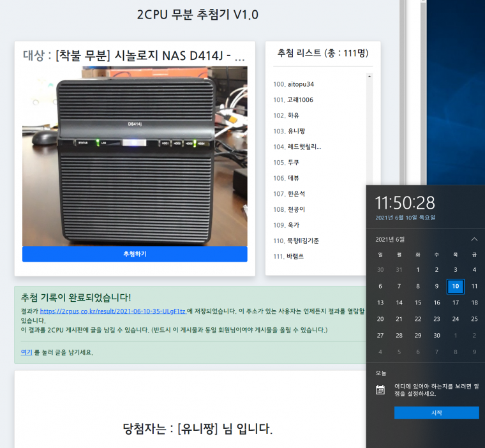Select entry 106. 데뷰 in the list

pyautogui.click(x=286, y=178)
